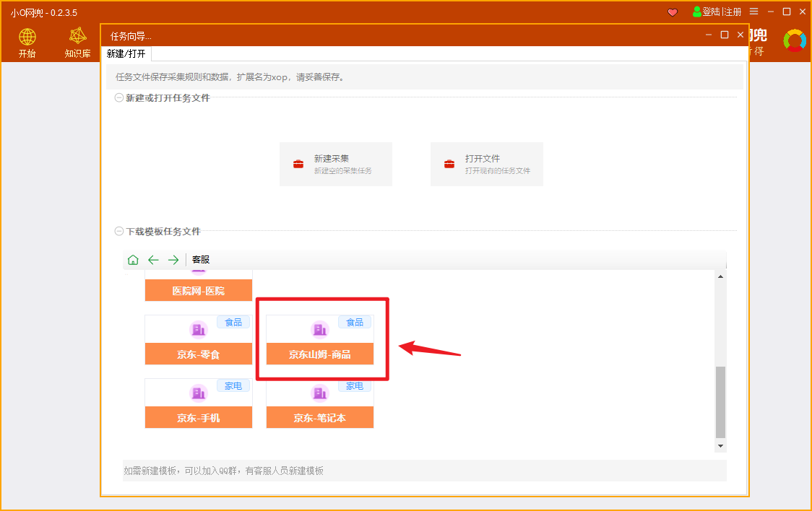This screenshot has height=511, width=812.
Task: Select the 新建/打开 tab
Action: 126,54
